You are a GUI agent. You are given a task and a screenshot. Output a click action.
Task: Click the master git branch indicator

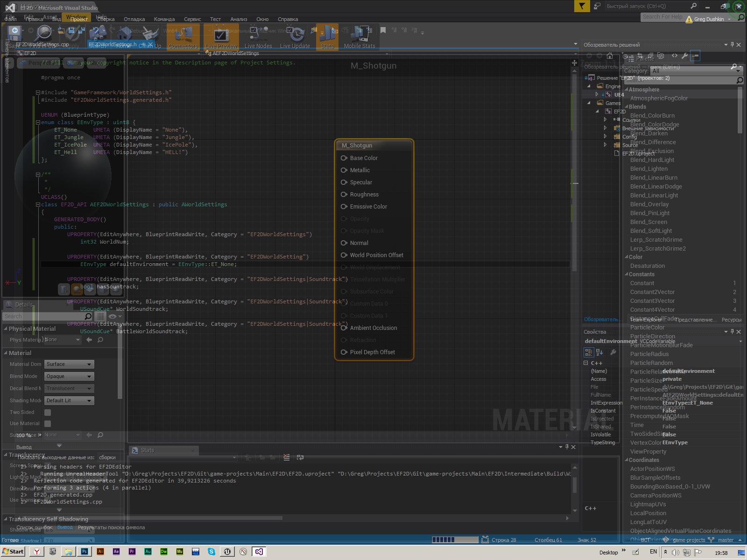[726, 540]
